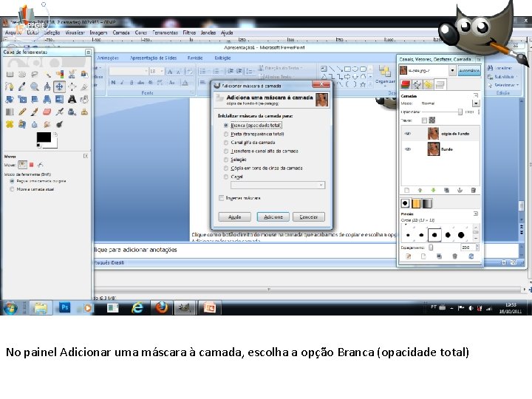Open the Cores menu
The height and width of the screenshot is (399, 532).
(x=141, y=33)
